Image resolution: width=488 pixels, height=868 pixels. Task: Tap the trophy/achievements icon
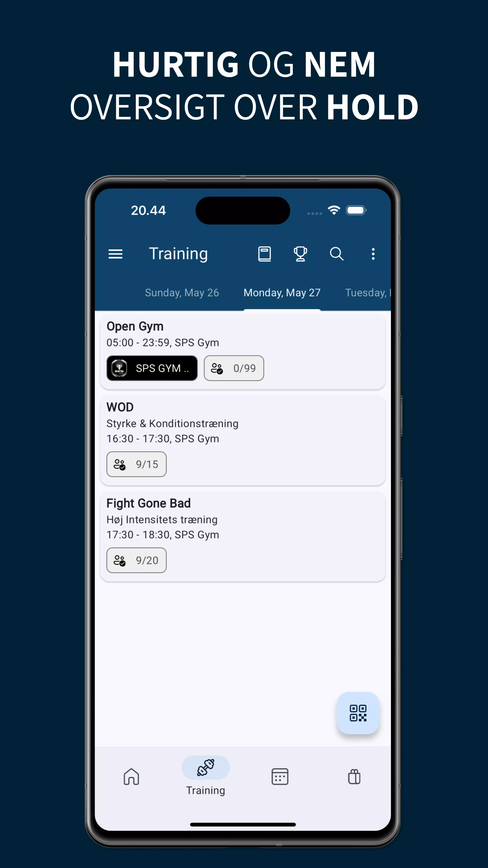click(x=300, y=253)
